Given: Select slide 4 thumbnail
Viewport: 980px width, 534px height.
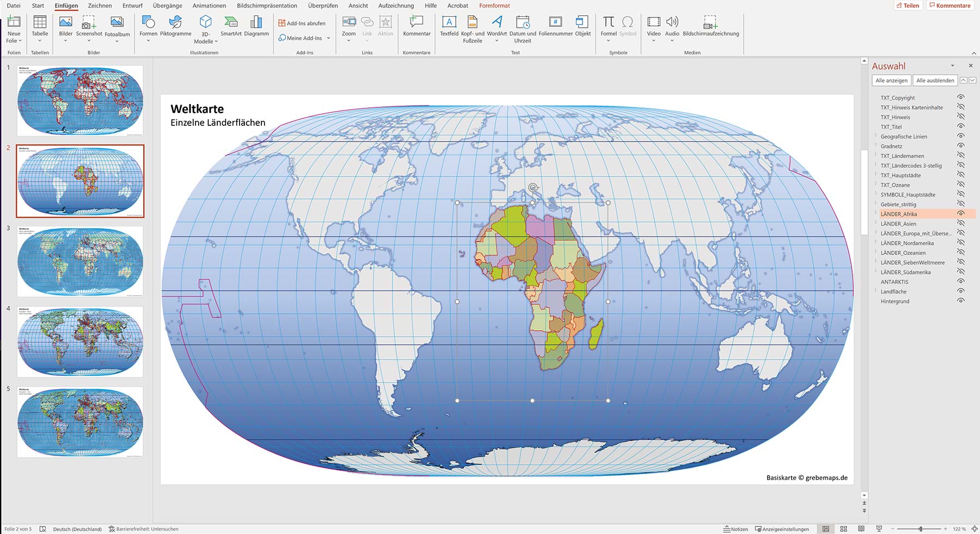Looking at the screenshot, I should click(x=80, y=342).
